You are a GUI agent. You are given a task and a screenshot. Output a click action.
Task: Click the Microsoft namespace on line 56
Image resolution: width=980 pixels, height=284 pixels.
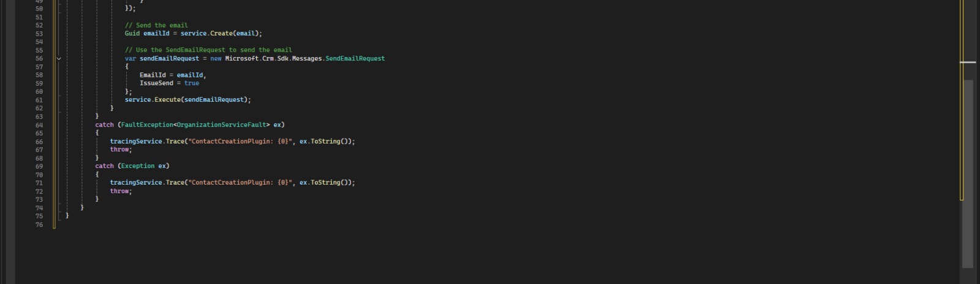click(x=242, y=59)
